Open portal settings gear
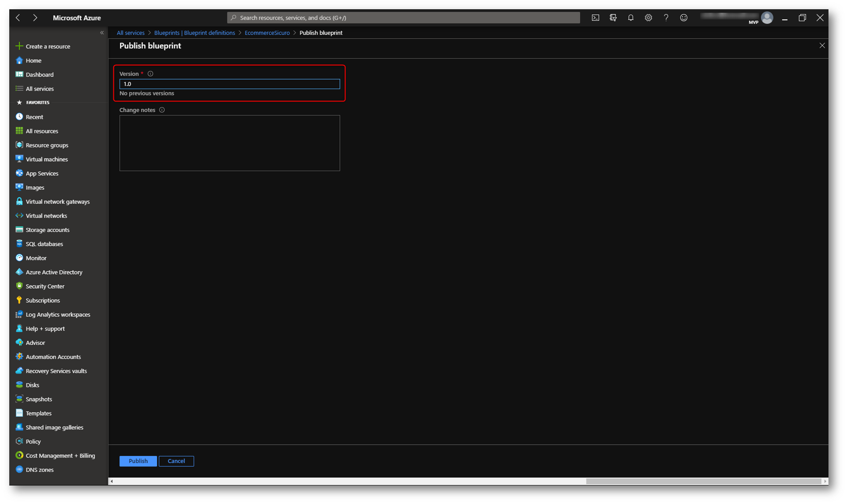 pos(648,18)
